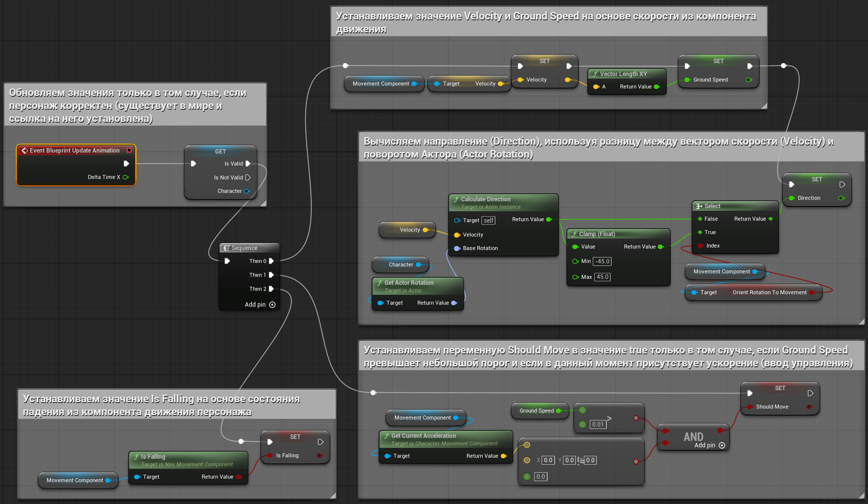The width and height of the screenshot is (868, 504).
Task: Click the function icon on Clamp (Float) node
Action: pos(574,234)
